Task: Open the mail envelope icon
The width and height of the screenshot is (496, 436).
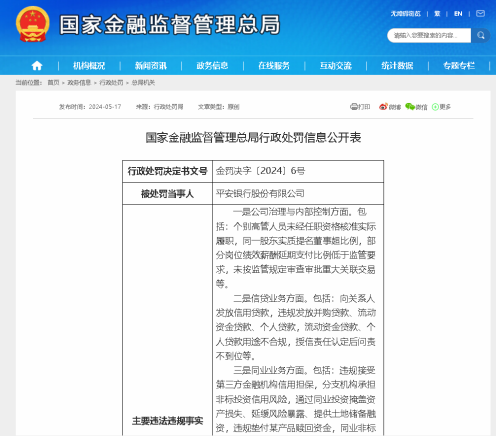Action: coord(480,13)
